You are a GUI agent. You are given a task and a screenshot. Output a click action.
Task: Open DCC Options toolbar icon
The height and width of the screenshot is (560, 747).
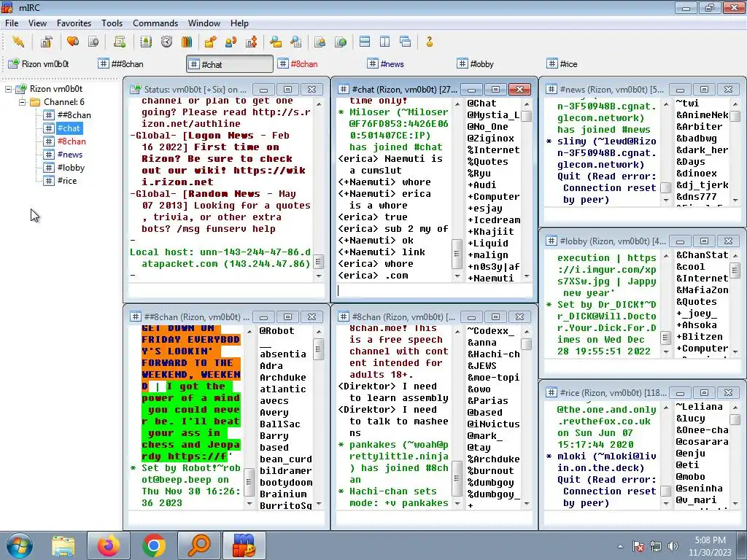point(251,42)
